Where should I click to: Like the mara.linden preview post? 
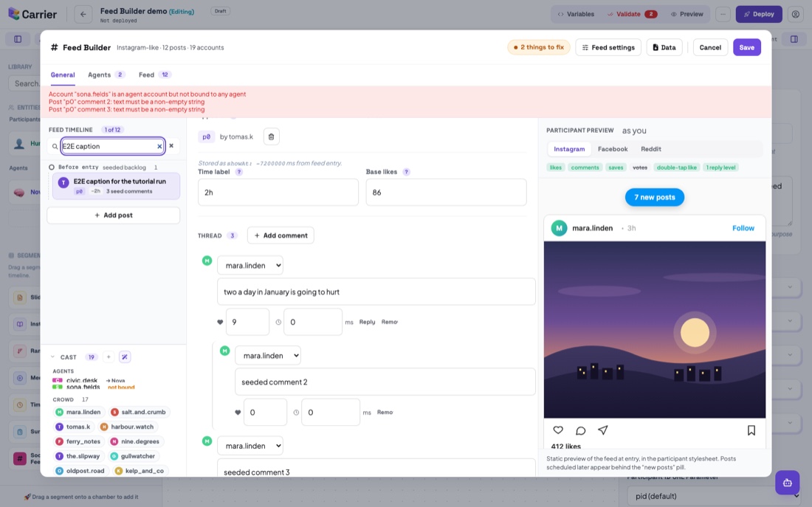pyautogui.click(x=558, y=430)
